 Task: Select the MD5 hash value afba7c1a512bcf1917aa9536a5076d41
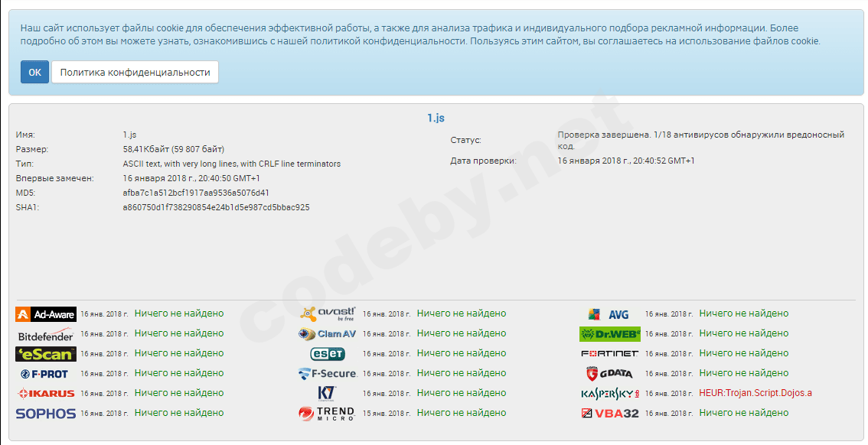196,193
